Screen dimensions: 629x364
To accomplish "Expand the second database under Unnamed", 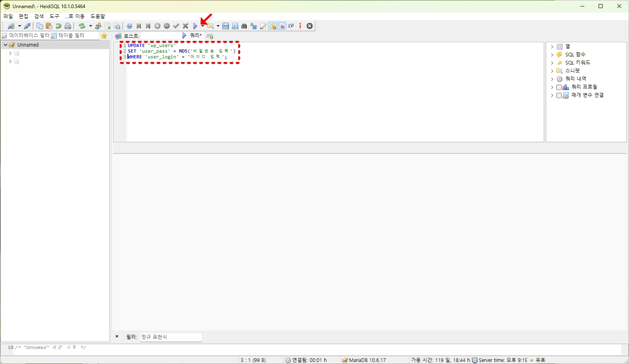I will click(x=10, y=61).
